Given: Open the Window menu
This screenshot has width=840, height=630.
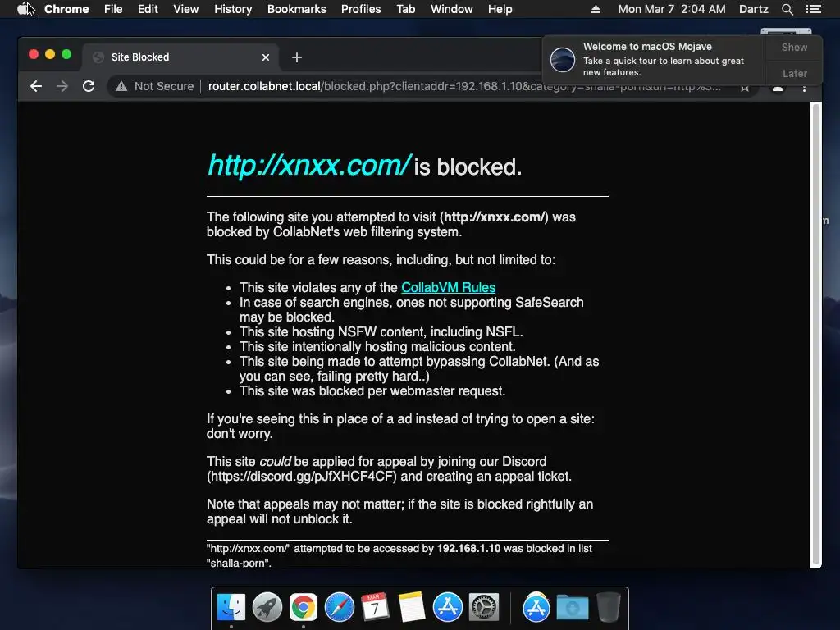Looking at the screenshot, I should coord(452,9).
